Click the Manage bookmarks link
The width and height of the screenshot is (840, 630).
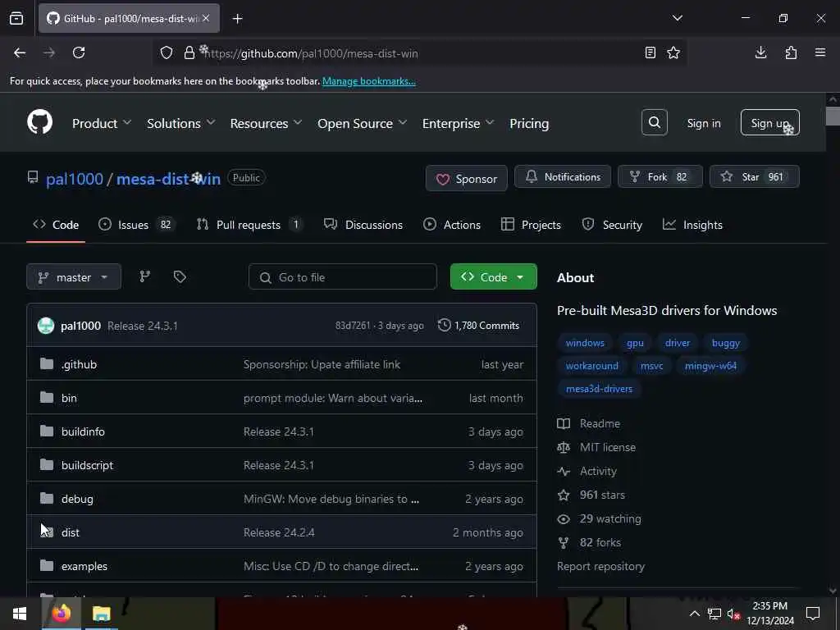368,81
